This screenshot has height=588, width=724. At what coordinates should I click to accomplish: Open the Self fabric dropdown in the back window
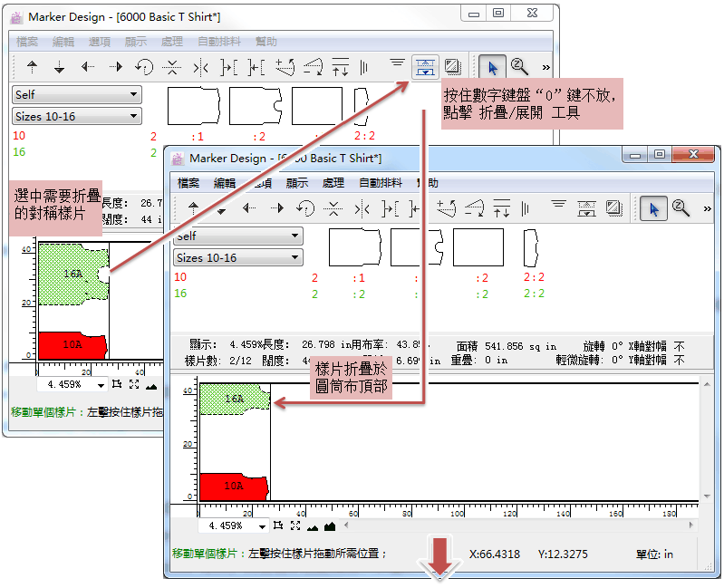coord(77,94)
